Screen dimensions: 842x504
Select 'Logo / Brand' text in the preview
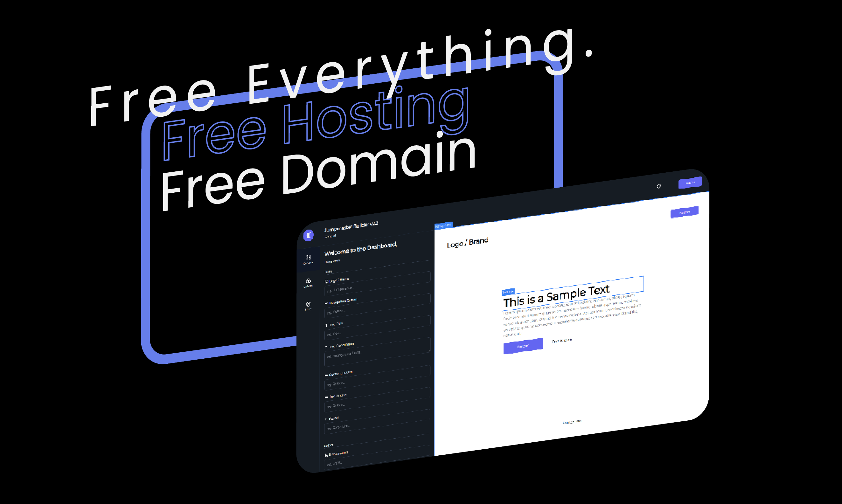coord(468,243)
